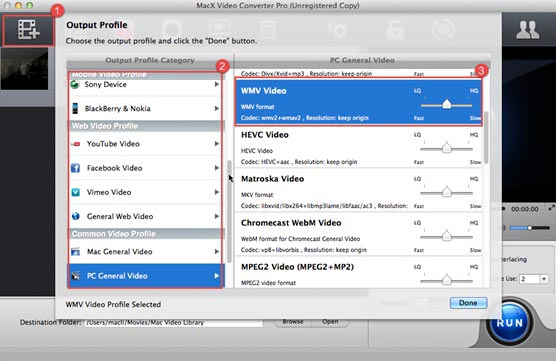Viewport: 556px width, 361px height.
Task: Select BlackBerry & Nokia category
Action: point(145,108)
